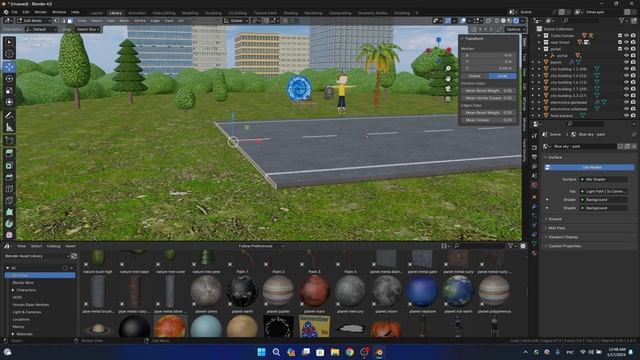Click the zoom magnifier viewport gizmo

point(448,69)
